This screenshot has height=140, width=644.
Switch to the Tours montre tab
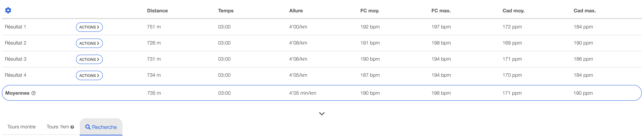(22, 127)
